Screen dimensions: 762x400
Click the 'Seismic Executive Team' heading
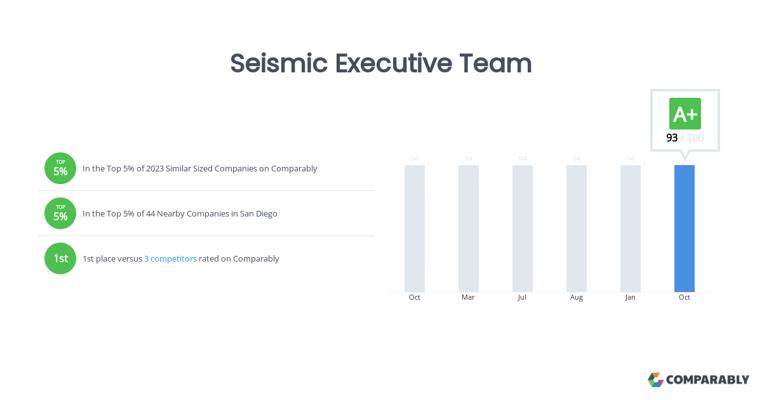tap(381, 63)
